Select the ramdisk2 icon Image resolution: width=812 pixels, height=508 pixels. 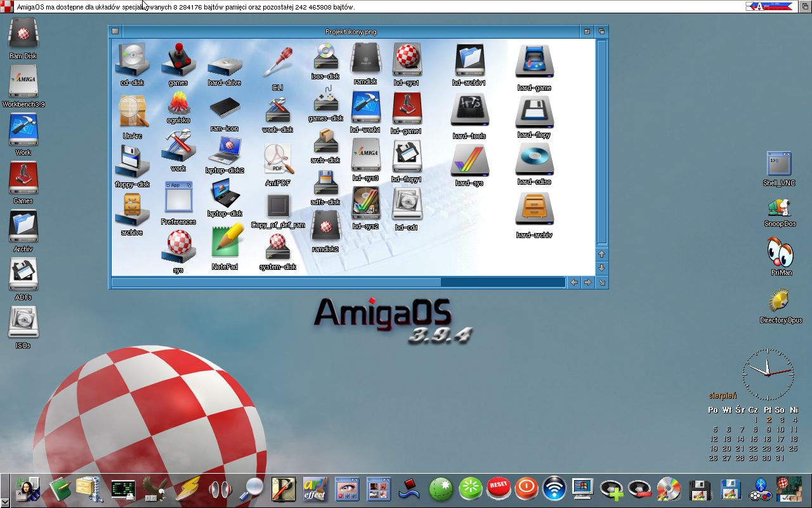pyautogui.click(x=325, y=227)
